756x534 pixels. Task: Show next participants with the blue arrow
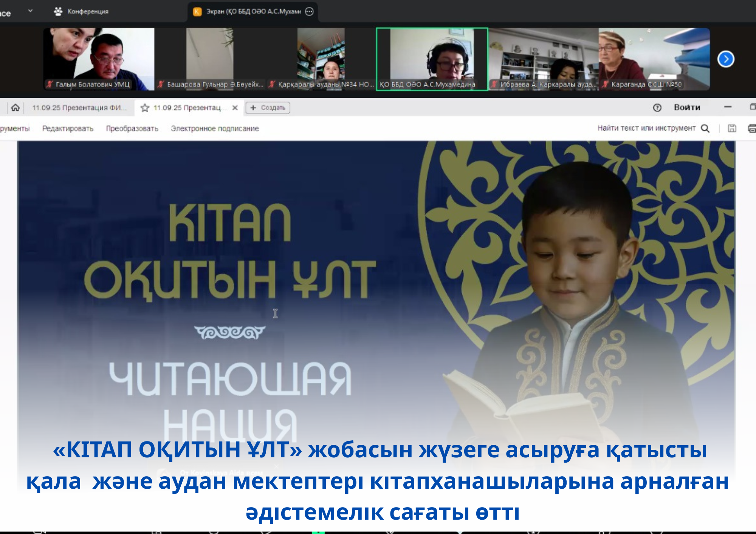pyautogui.click(x=725, y=59)
